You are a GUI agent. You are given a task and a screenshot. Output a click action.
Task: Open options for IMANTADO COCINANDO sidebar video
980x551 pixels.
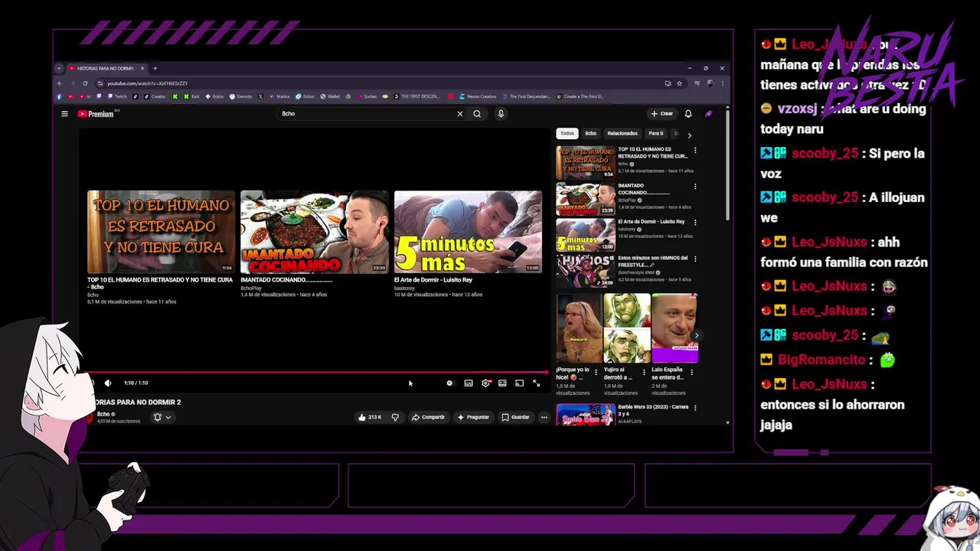click(695, 186)
